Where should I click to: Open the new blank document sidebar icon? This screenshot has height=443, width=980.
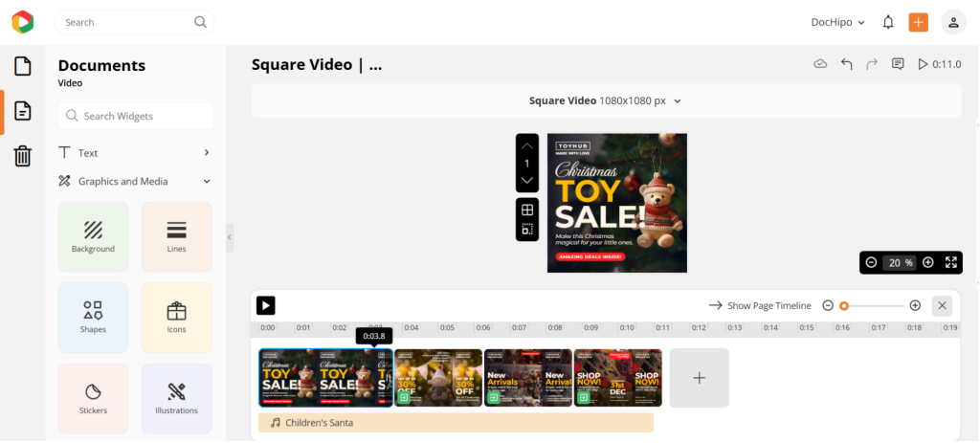tap(23, 66)
